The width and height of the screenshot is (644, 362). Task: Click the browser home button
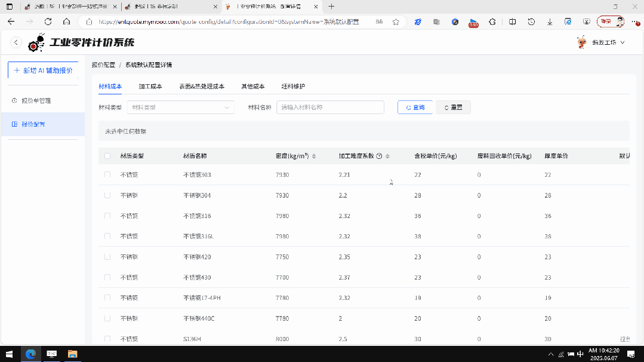point(66,22)
